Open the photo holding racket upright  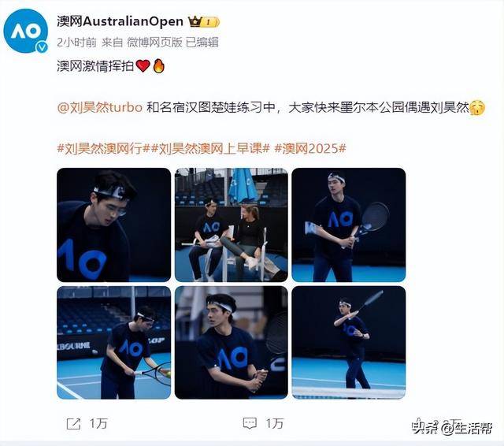click(x=349, y=225)
